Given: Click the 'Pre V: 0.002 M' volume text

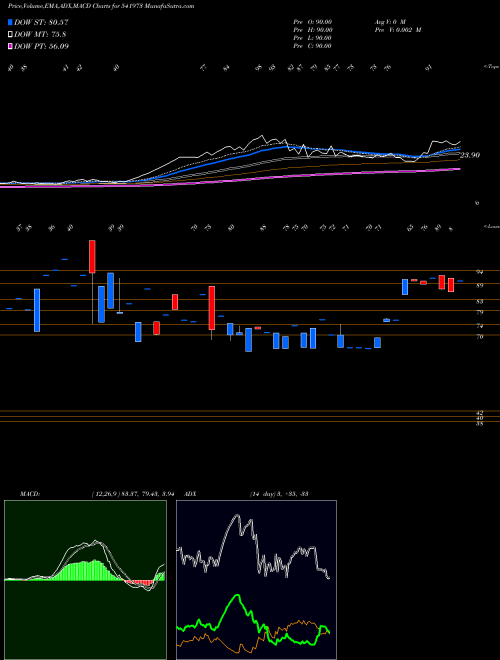Looking at the screenshot, I should click(397, 30).
